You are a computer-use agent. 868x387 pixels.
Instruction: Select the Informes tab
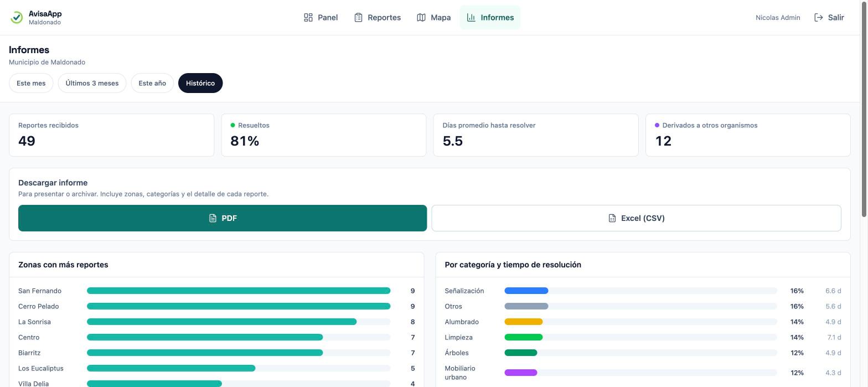click(x=490, y=18)
